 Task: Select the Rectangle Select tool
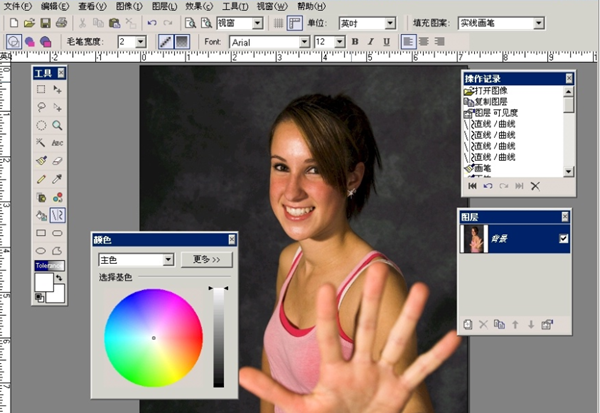(41, 90)
